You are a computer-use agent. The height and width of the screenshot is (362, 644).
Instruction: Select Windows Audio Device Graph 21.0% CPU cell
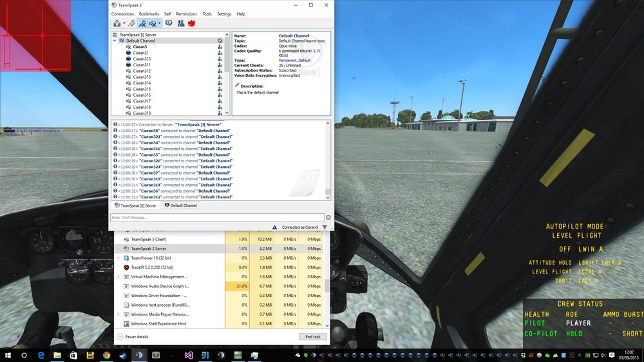point(237,287)
